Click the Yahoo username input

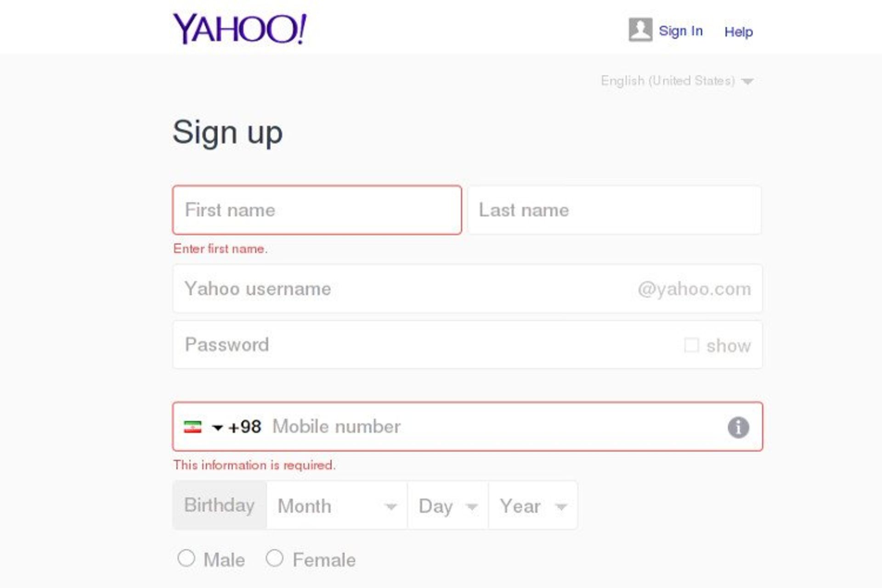click(x=404, y=289)
